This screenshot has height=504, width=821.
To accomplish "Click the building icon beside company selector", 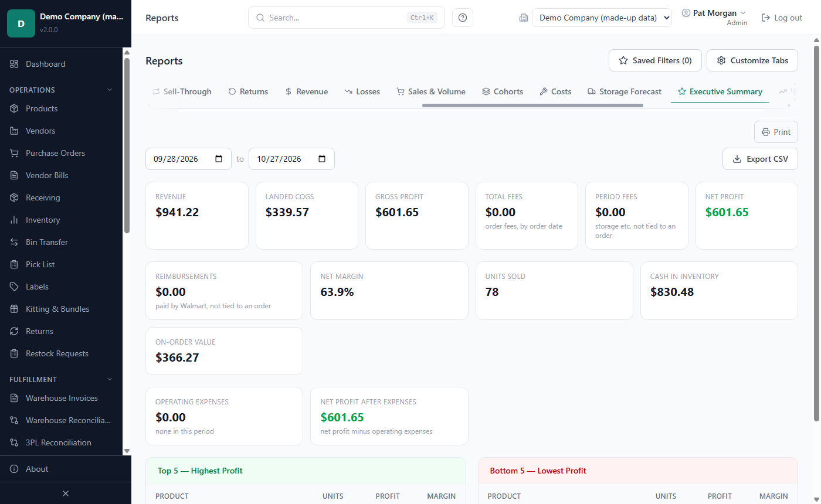I will (x=524, y=18).
